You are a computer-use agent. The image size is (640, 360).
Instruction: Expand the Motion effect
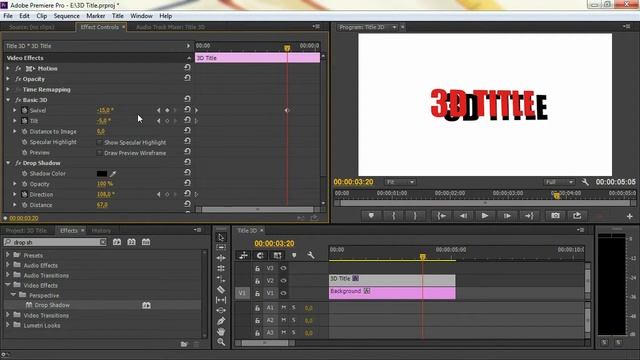coord(8,69)
